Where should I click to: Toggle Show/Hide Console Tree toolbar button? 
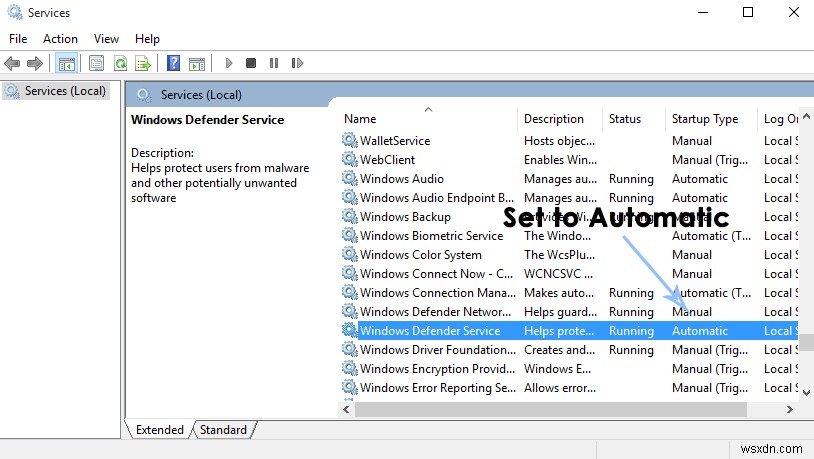(66, 63)
